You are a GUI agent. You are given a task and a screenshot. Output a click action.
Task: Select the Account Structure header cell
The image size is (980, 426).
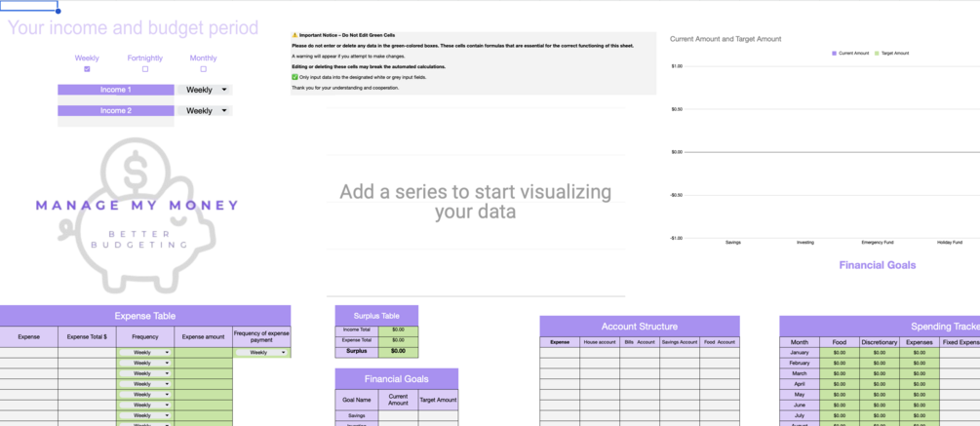click(x=639, y=327)
